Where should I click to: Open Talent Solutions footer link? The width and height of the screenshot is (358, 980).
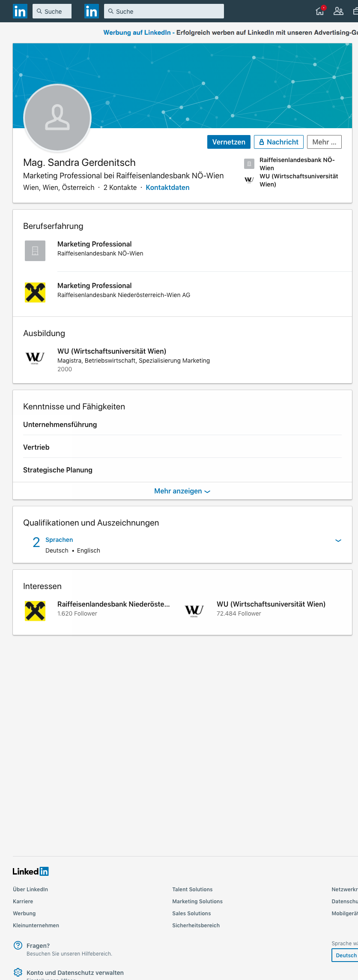192,890
